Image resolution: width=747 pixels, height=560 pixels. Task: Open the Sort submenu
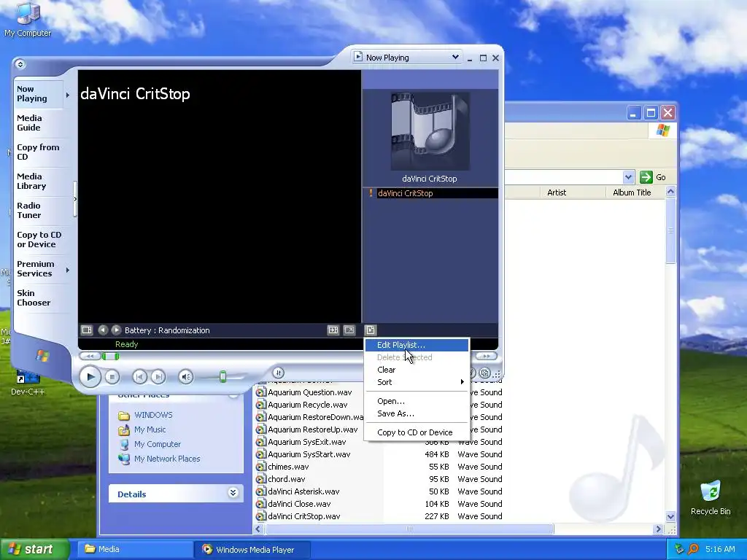click(x=417, y=382)
